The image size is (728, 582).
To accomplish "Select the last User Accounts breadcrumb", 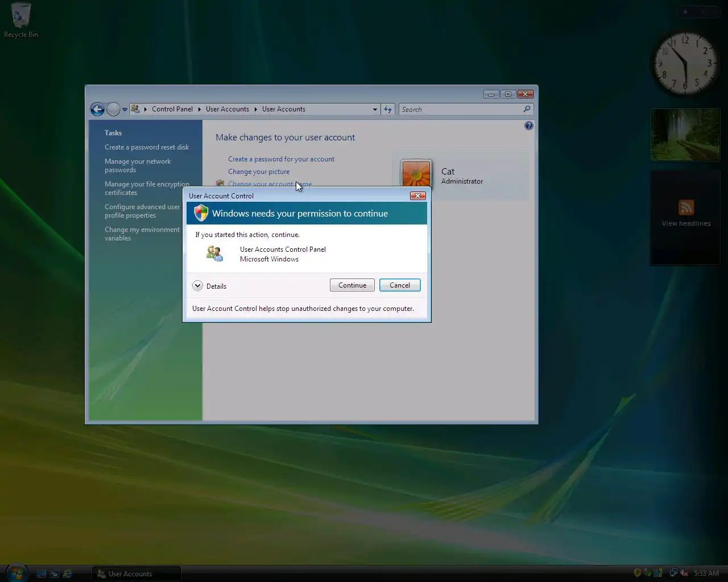I will 284,109.
